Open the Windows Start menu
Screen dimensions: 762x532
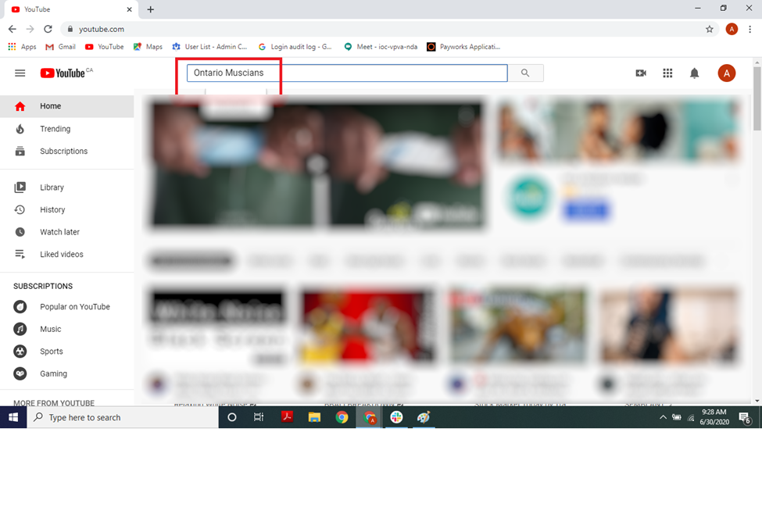click(x=13, y=417)
